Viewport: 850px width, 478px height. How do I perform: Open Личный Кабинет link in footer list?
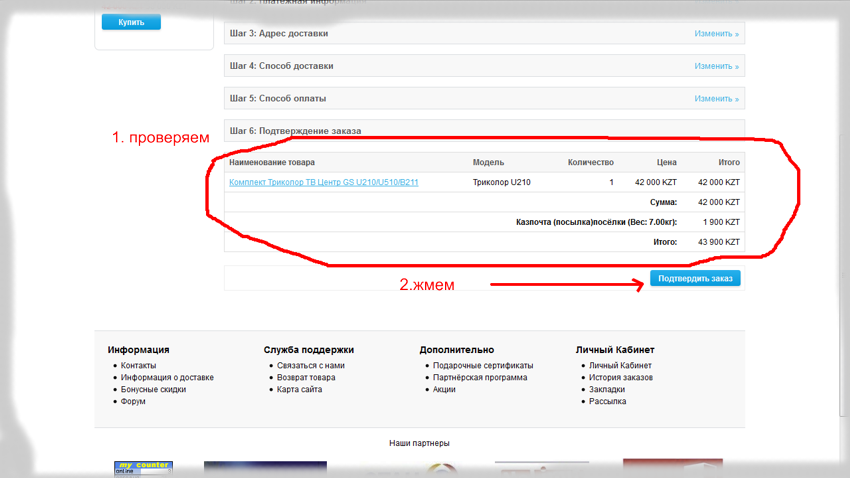(620, 365)
